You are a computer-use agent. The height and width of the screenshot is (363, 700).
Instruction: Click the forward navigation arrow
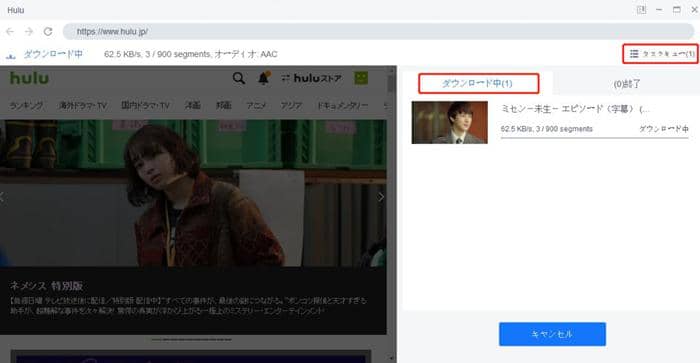(x=29, y=32)
